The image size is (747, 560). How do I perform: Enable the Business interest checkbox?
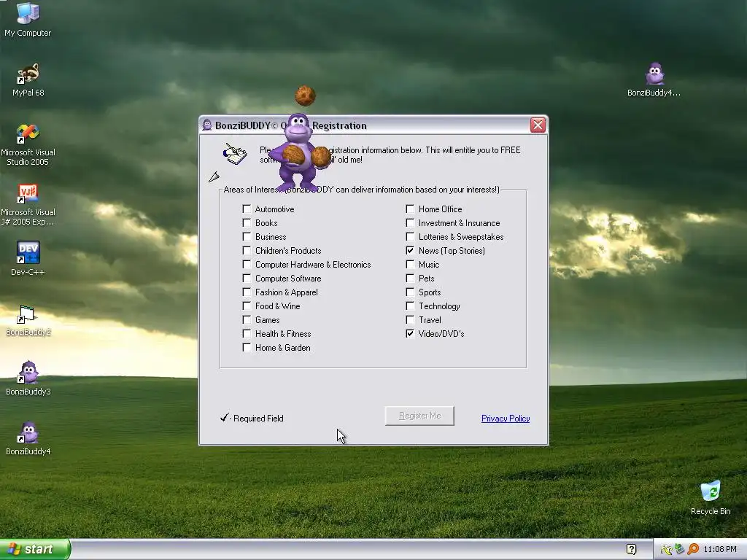click(247, 236)
